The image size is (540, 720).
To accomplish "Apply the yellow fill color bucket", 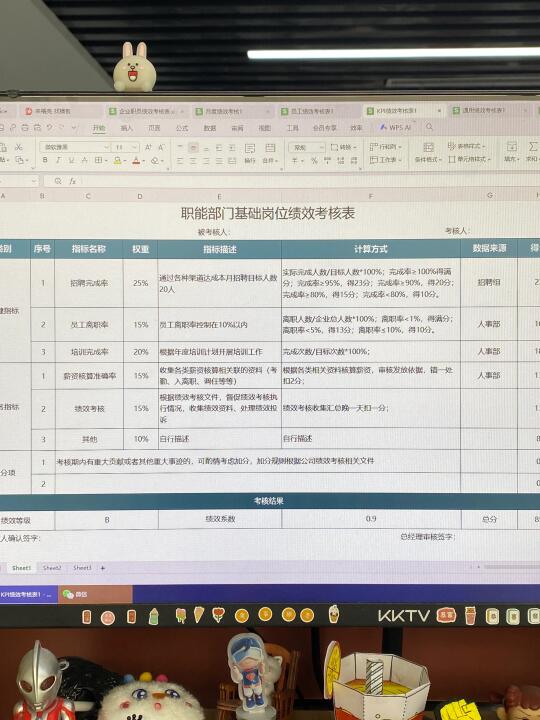I will pos(118,160).
